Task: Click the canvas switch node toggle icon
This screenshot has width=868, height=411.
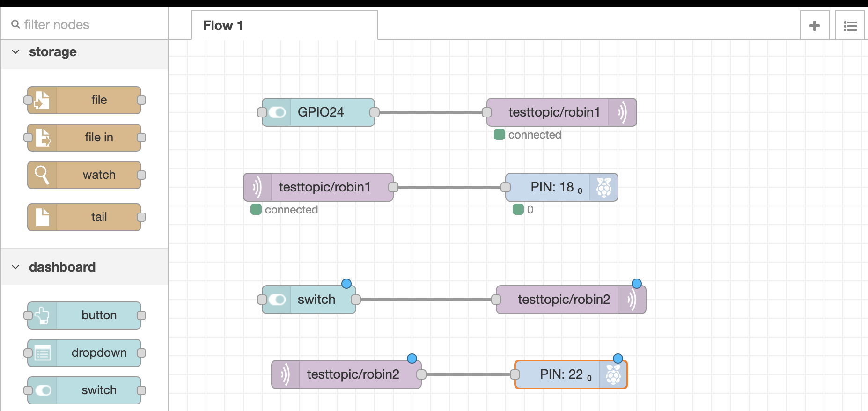Action: coord(277,300)
